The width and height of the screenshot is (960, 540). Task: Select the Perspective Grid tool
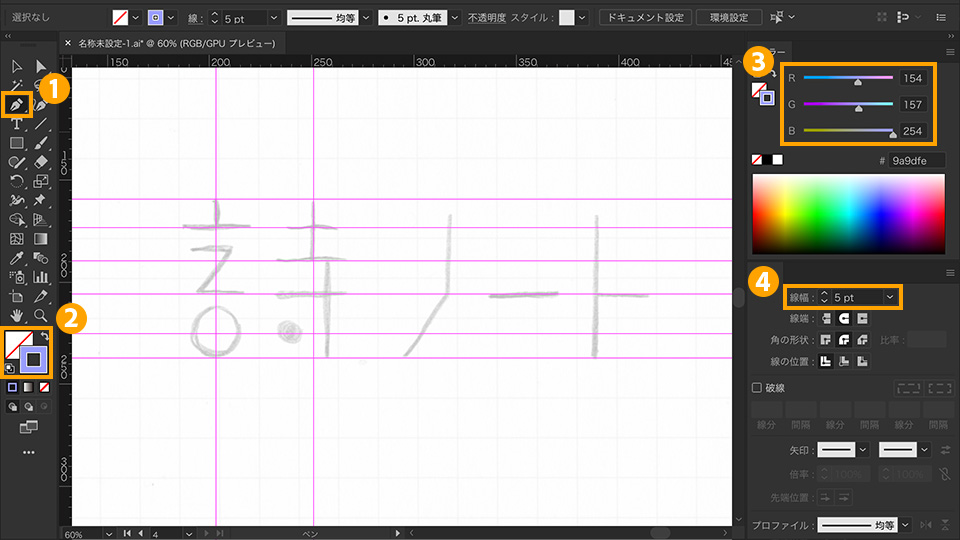coord(40,219)
